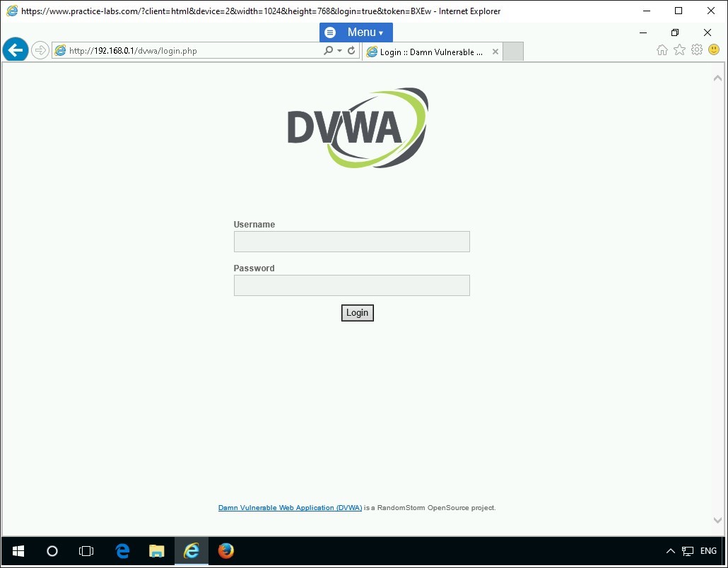Viewport: 728px width, 568px height.
Task: Open a new blank tab
Action: [x=513, y=52]
